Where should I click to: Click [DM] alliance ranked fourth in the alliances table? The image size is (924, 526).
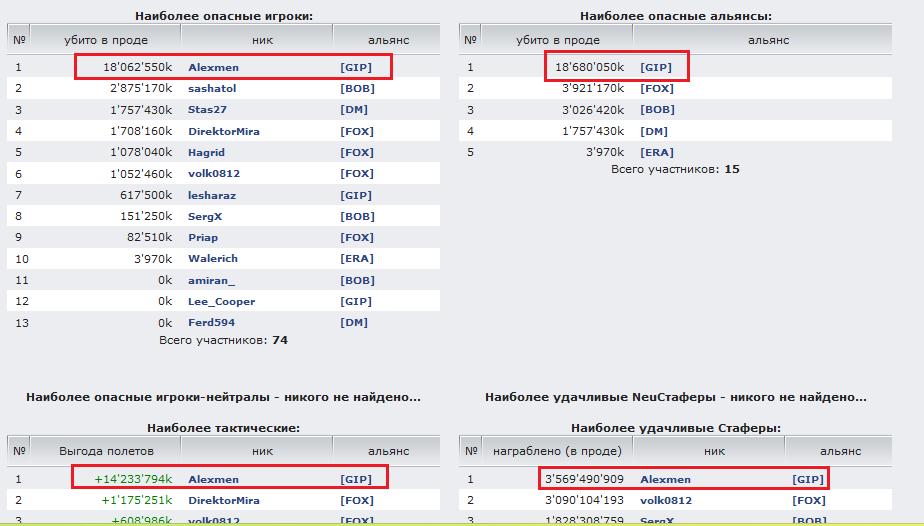coord(654,131)
